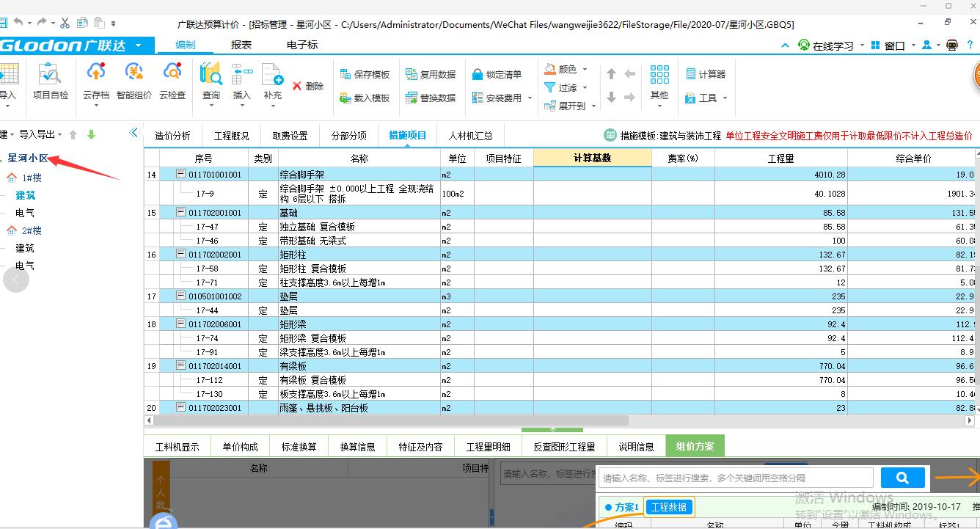
Task: Collapse row 011702002001 矩形柱
Action: (x=180, y=255)
